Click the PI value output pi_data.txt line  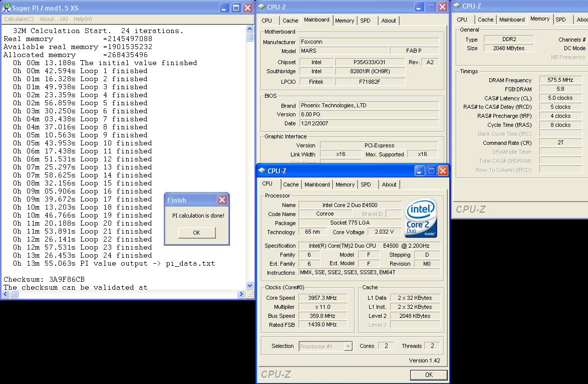click(114, 264)
